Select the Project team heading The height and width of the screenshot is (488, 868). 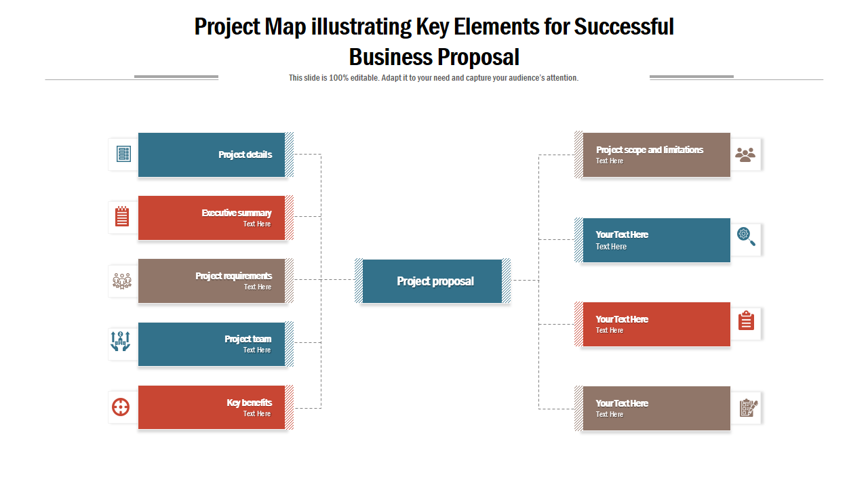coord(248,339)
